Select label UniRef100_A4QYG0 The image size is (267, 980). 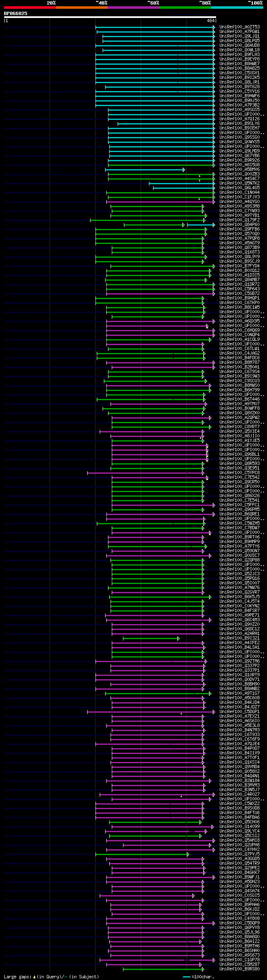tap(239, 202)
